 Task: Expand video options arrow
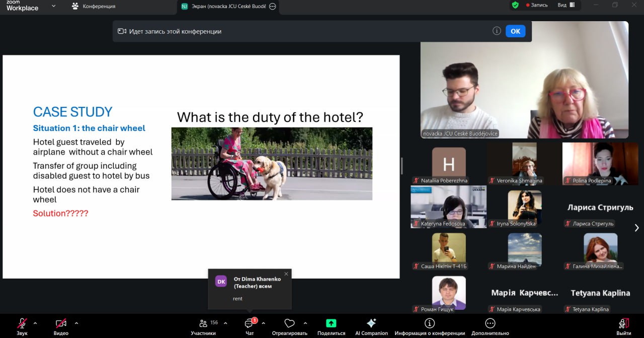76,323
